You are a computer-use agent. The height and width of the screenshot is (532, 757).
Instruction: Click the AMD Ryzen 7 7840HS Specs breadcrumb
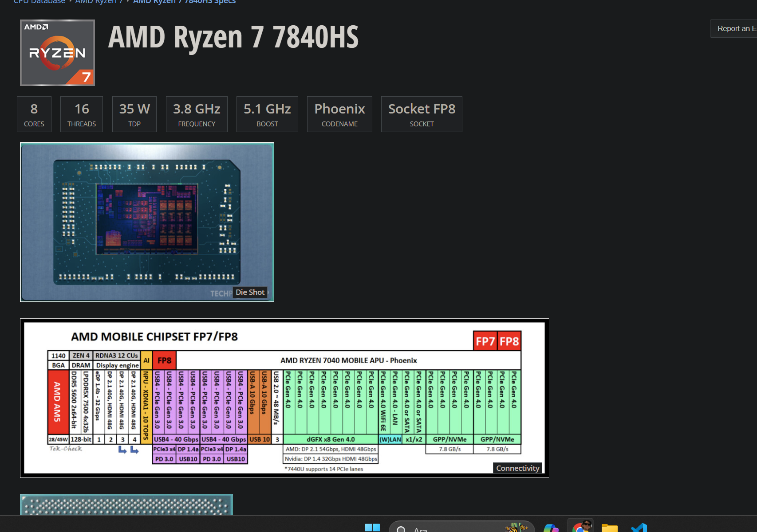(x=184, y=2)
